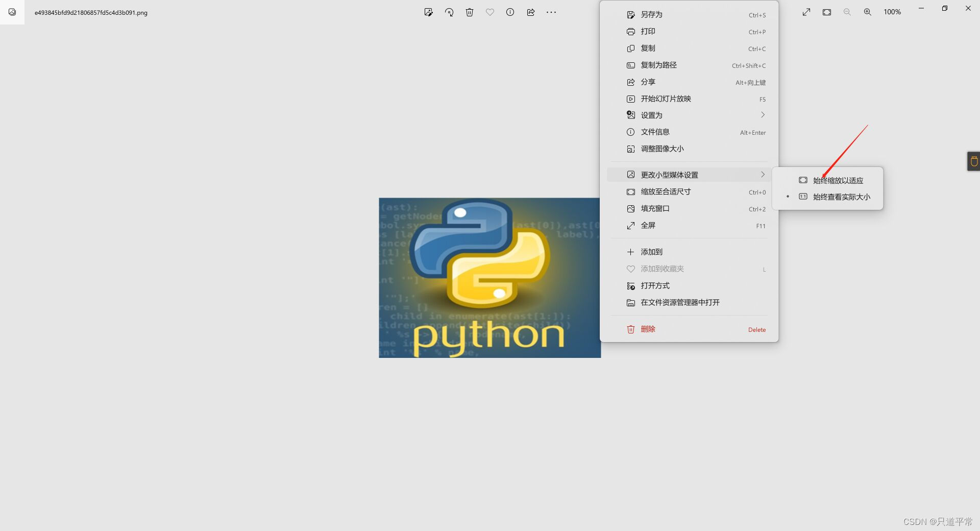Select 全屏 (Full screen) menu item
This screenshot has height=531, width=980.
click(689, 226)
